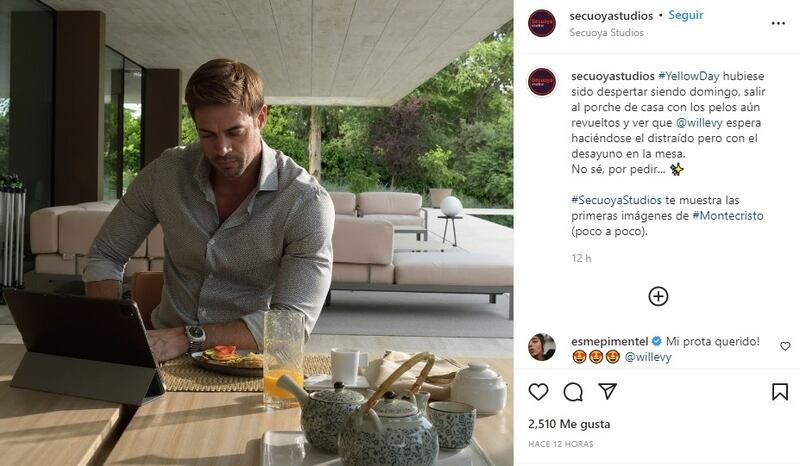Open the three-dot more options menu
Viewport: 800px width, 466px height.
pos(778,23)
